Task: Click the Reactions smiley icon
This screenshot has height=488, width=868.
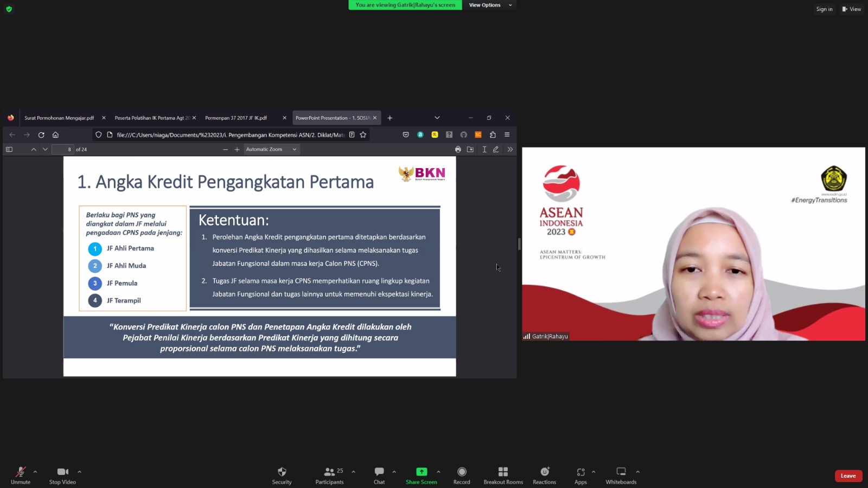Action: (544, 472)
